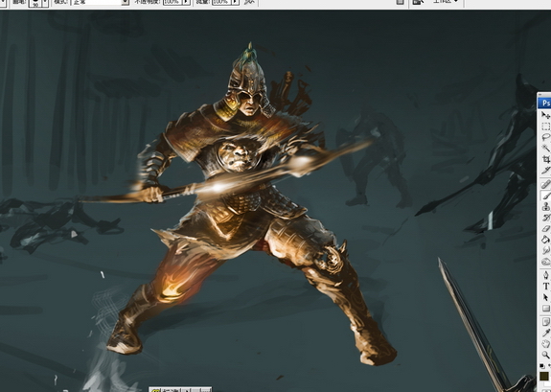The height and width of the screenshot is (392, 551).
Task: Toggle the brushes palette button
Action: click(x=400, y=2)
